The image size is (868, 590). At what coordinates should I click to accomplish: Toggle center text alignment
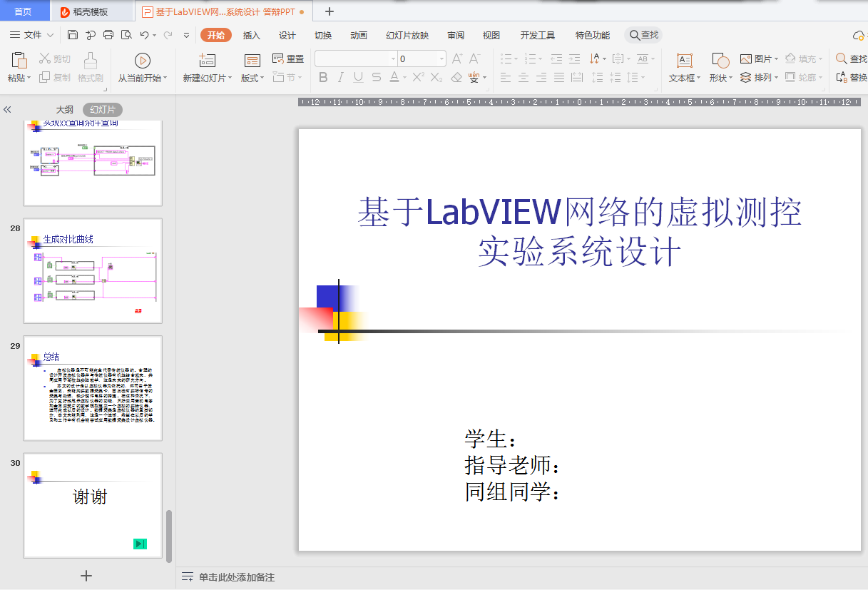tap(524, 77)
